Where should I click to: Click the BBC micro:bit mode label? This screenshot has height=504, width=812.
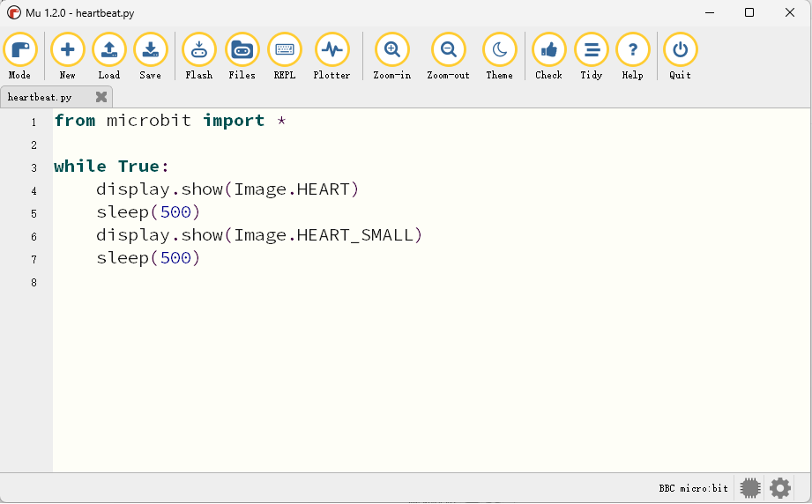pyautogui.click(x=693, y=488)
